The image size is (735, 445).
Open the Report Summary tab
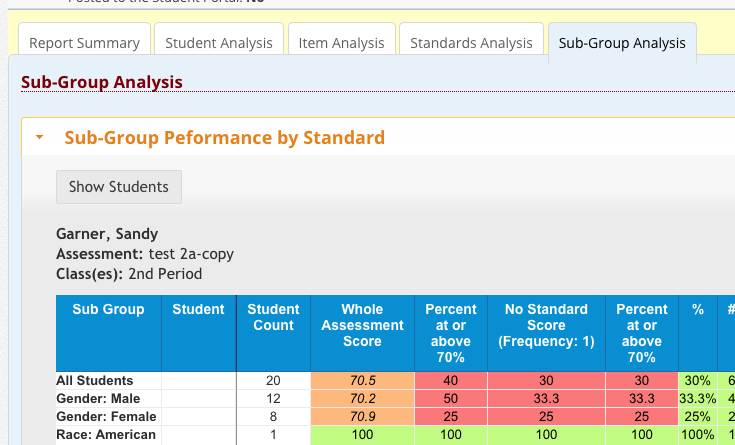84,43
